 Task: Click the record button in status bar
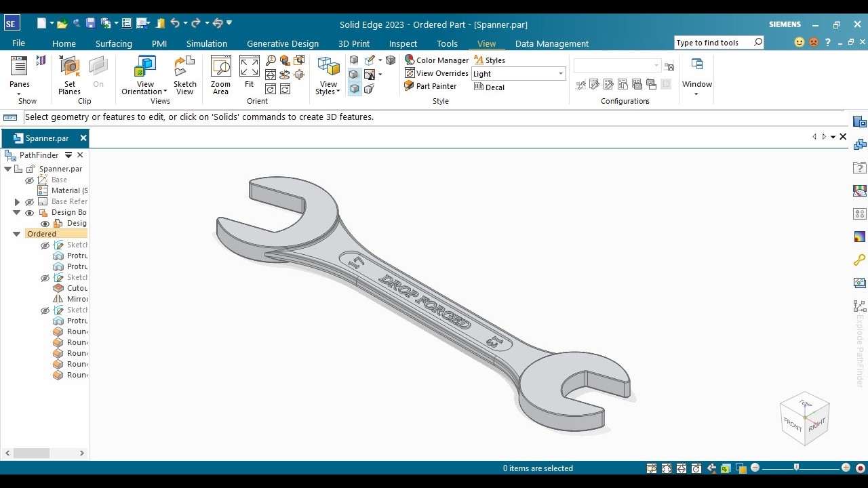861,468
